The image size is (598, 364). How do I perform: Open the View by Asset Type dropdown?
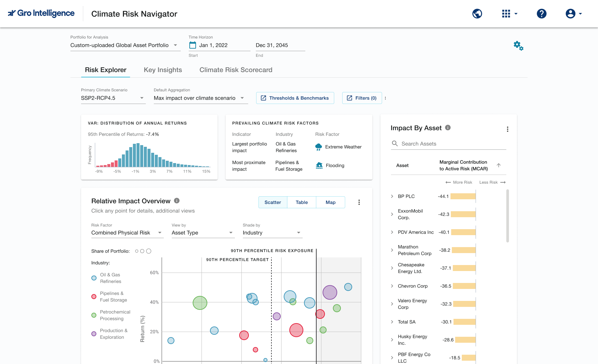(203, 233)
